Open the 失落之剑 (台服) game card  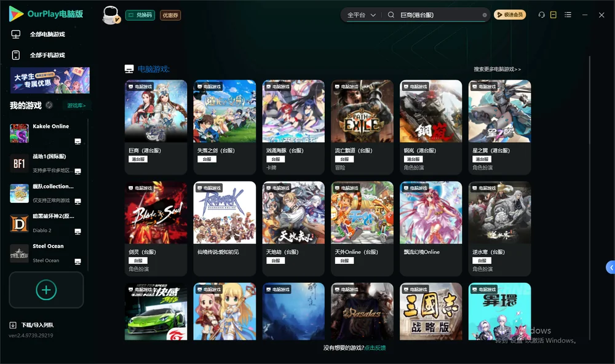(x=224, y=127)
